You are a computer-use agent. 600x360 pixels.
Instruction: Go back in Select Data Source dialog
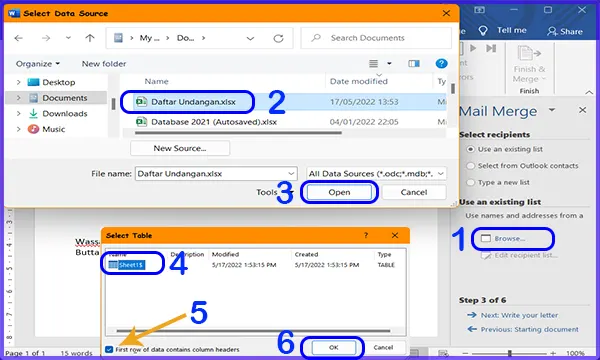(18, 38)
